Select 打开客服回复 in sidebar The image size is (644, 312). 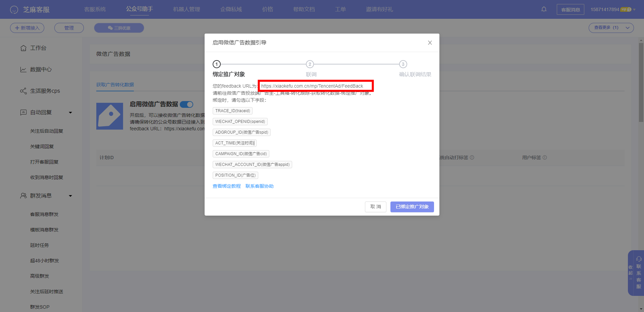point(44,162)
